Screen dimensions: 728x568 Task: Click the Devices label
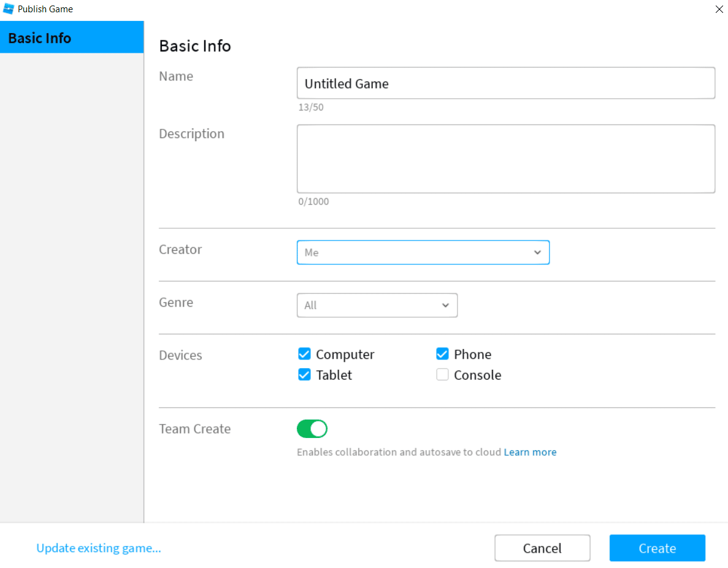(x=180, y=355)
